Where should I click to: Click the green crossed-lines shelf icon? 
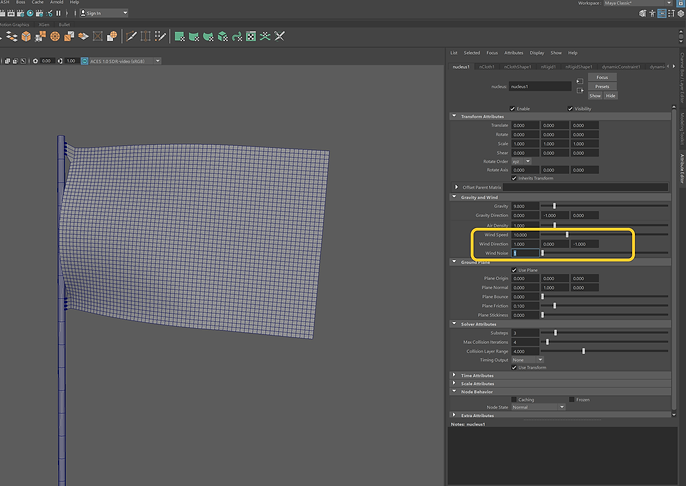click(x=265, y=37)
